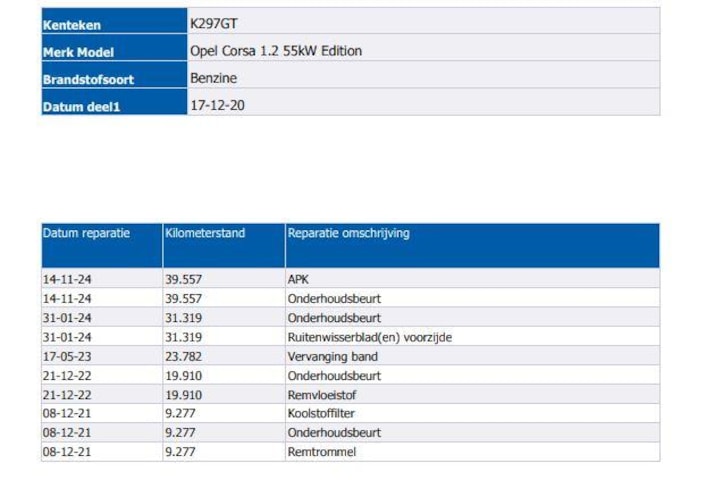Image resolution: width=723 pixels, height=480 pixels.
Task: Select the repair date 17-05-23
Action: 67,356
